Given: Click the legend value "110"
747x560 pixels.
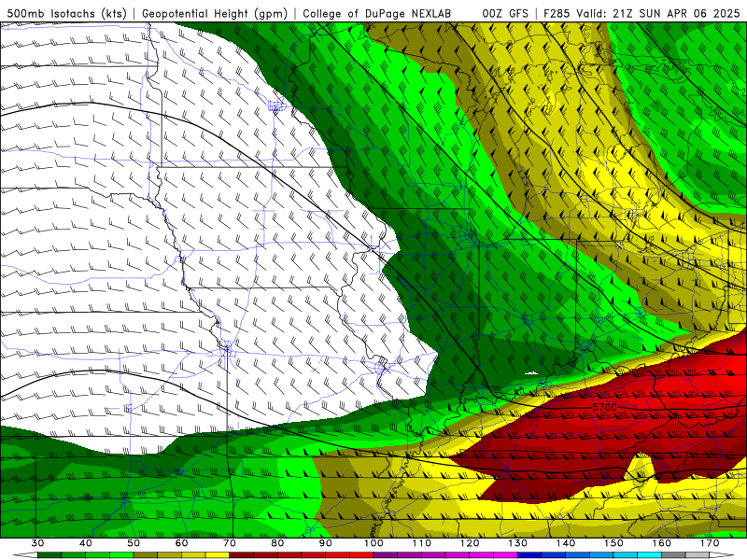Looking at the screenshot, I should [422, 543].
